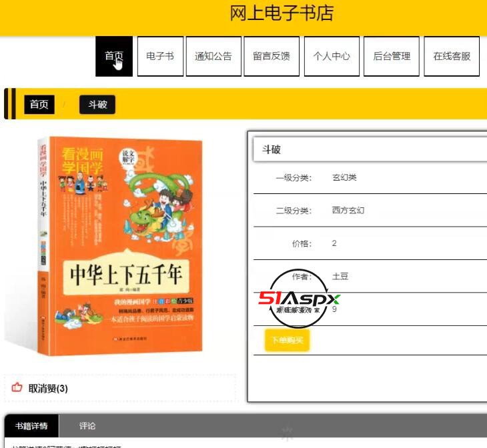Click the book cover image
The height and width of the screenshot is (448, 487).
pos(120,247)
